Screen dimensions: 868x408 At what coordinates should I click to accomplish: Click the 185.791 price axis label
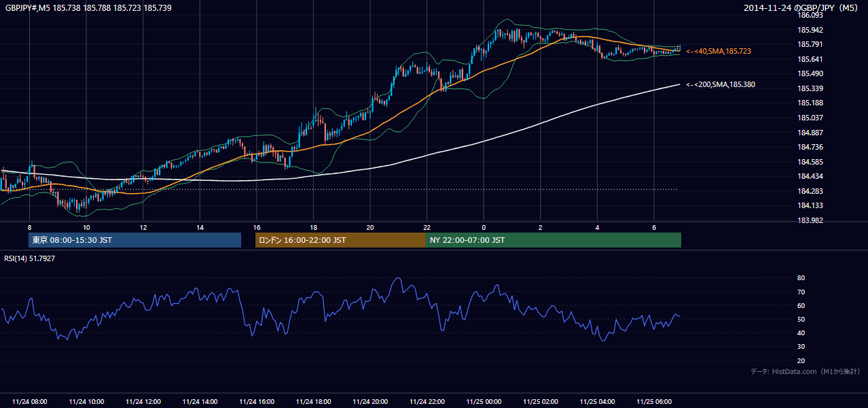pos(810,44)
